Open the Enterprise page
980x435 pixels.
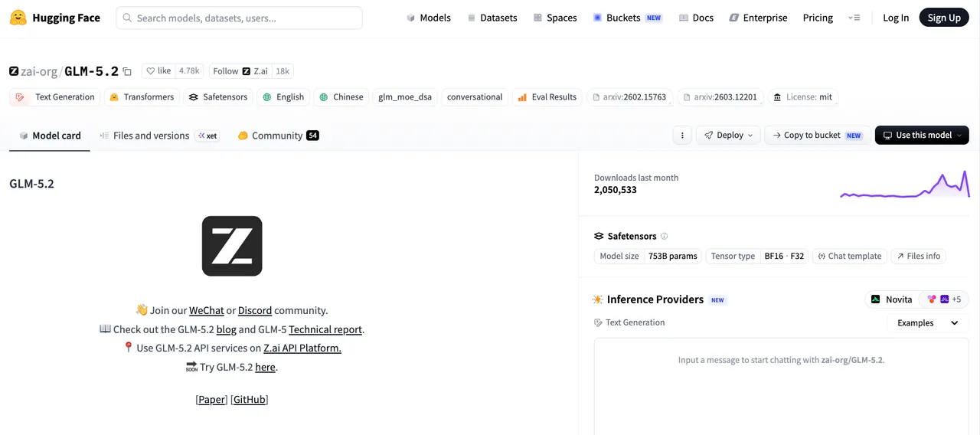[x=758, y=18]
